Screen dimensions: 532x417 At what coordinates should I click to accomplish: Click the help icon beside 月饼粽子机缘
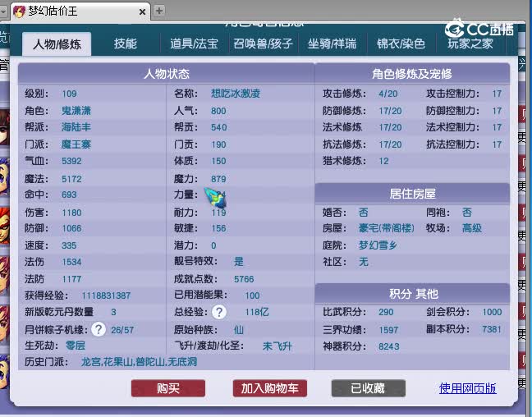[x=99, y=329]
